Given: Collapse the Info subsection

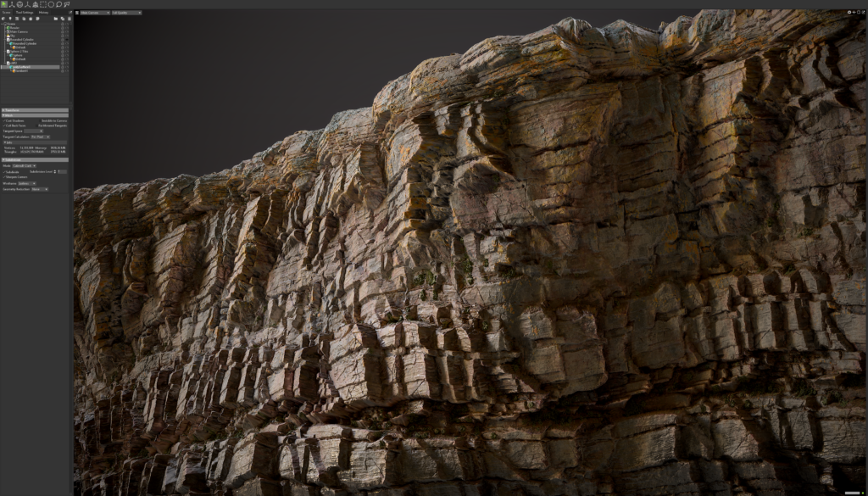Looking at the screenshot, I should point(35,142).
